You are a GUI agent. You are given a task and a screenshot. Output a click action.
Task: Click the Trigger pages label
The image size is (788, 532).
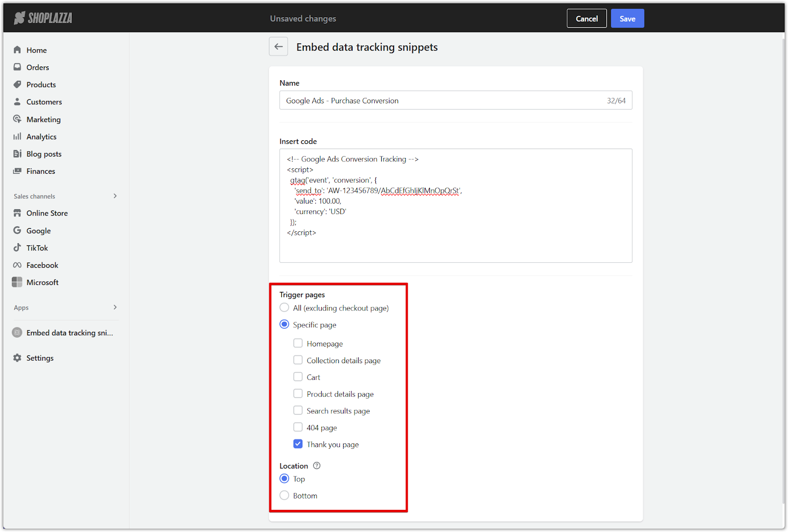[x=302, y=294]
